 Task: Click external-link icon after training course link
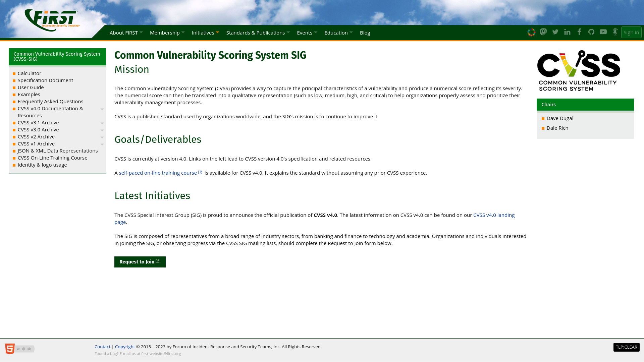200,173
